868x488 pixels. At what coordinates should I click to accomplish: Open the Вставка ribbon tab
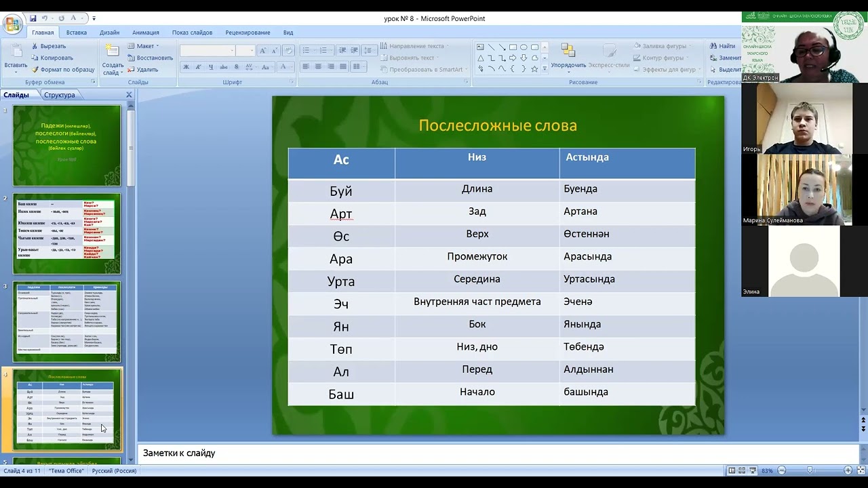pos(77,33)
